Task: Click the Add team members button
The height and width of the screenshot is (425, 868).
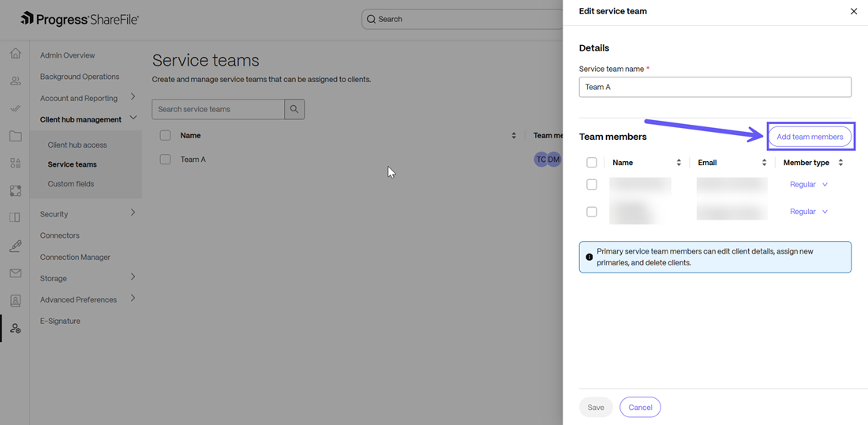Action: [x=810, y=137]
